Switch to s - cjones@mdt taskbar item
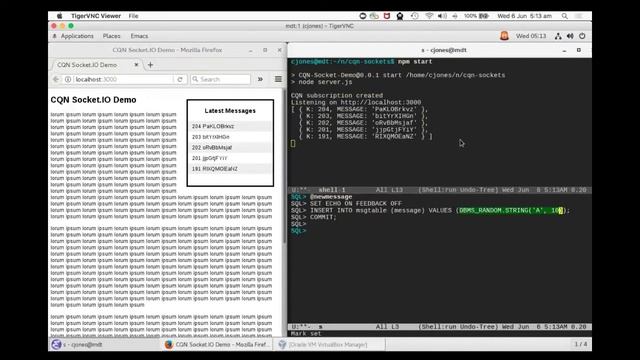640x360 pixels. click(105, 344)
